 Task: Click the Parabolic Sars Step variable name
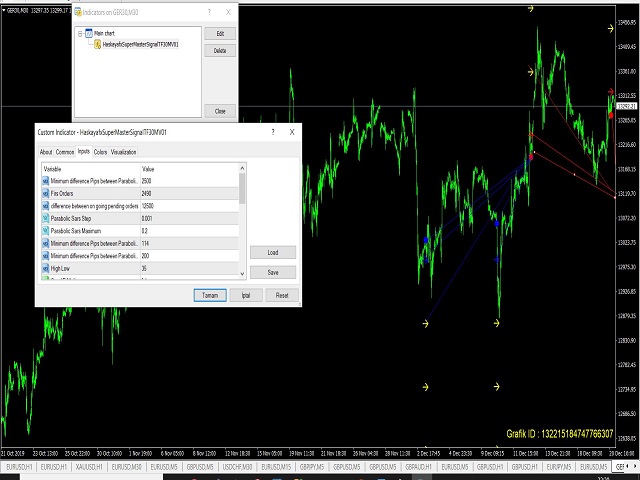pos(71,218)
